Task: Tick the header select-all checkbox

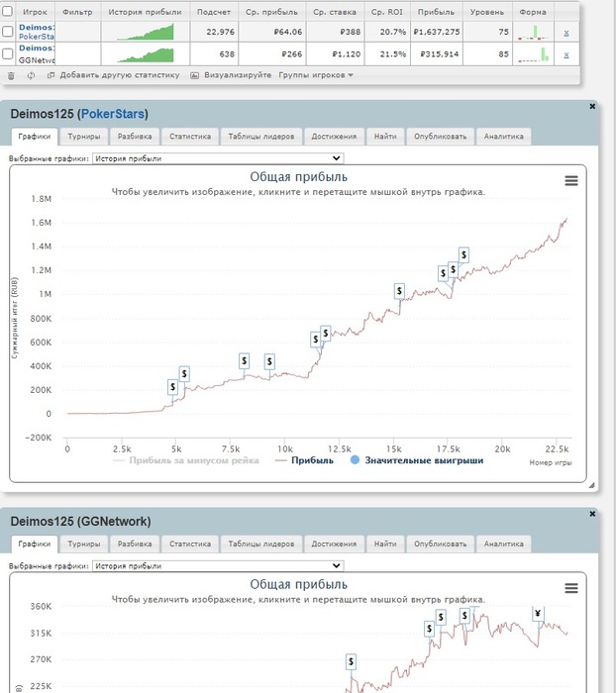Action: point(8,11)
